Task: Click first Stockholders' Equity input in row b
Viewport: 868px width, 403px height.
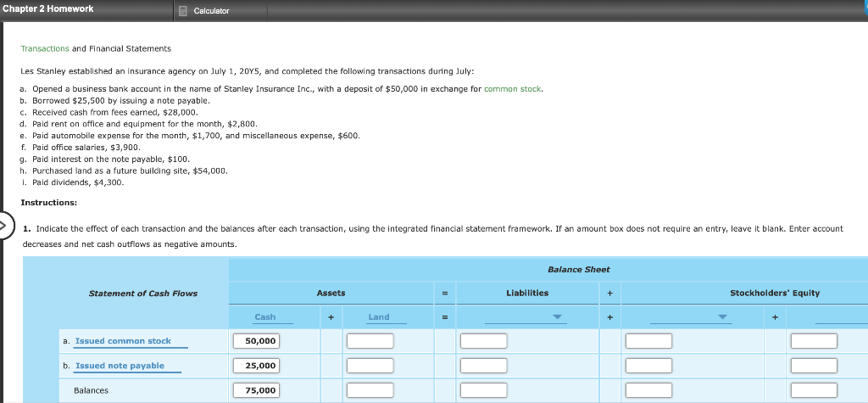Action: [648, 366]
